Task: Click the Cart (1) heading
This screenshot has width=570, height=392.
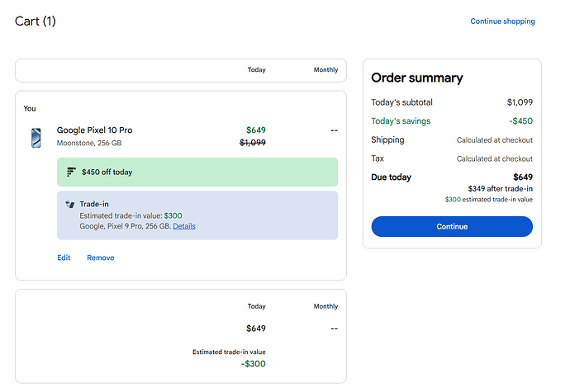Action: pos(36,21)
